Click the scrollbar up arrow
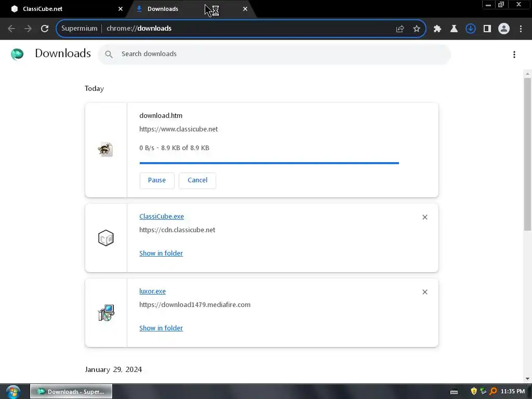532x399 pixels. (527, 74)
